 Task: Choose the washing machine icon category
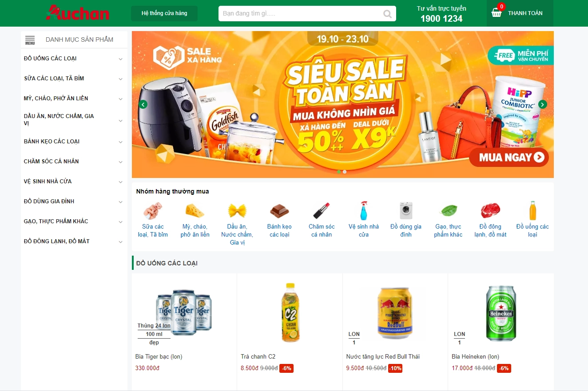(x=406, y=210)
